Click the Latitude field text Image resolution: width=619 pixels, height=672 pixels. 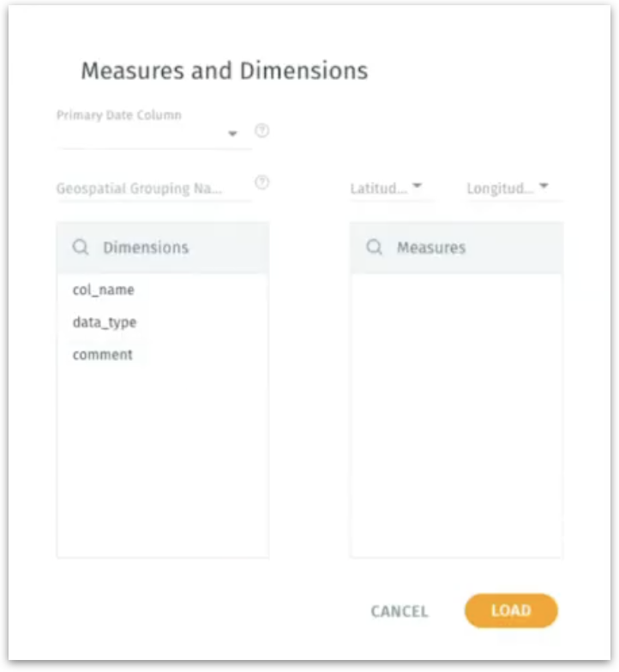click(x=378, y=189)
